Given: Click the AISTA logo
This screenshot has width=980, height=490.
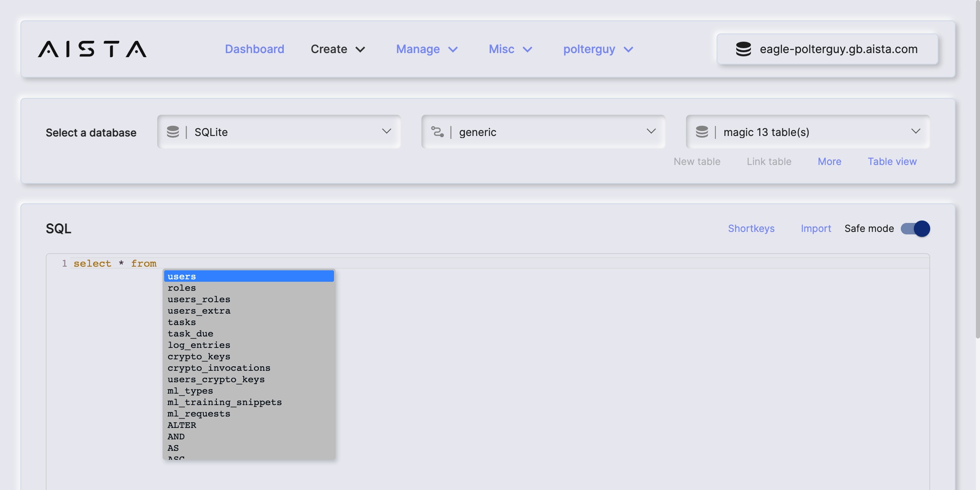Looking at the screenshot, I should pos(92,49).
